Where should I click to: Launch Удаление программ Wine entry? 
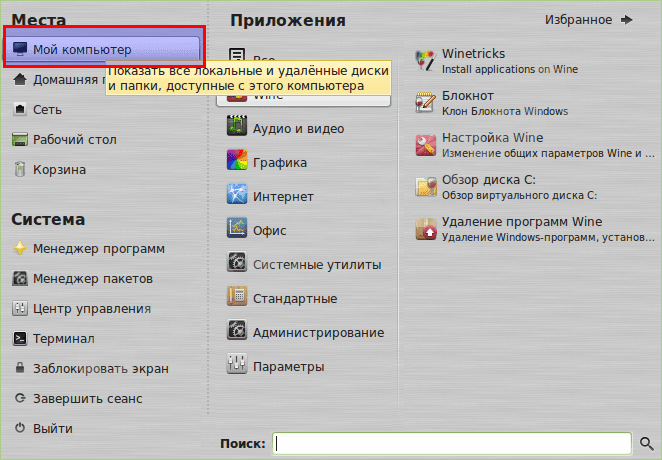534,229
